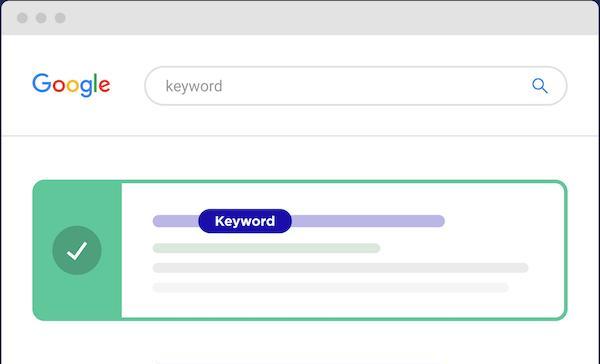The image size is (600, 364).
Task: Click the divider line below the search header
Action: click(300, 135)
